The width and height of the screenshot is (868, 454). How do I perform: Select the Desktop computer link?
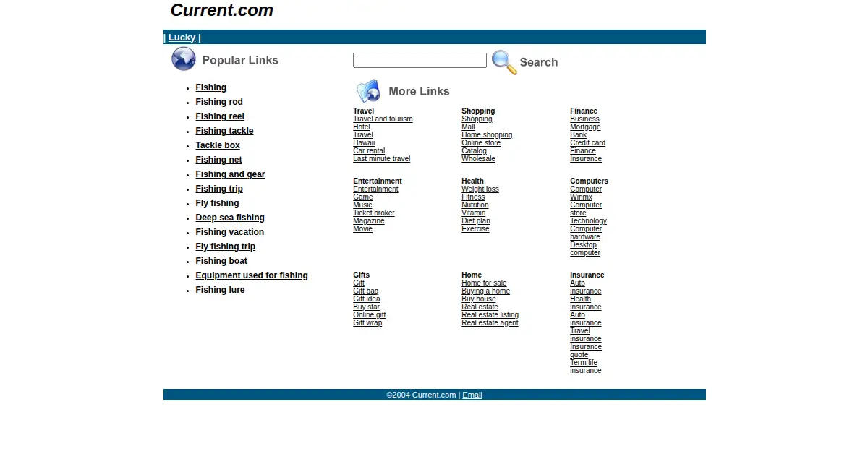point(585,249)
